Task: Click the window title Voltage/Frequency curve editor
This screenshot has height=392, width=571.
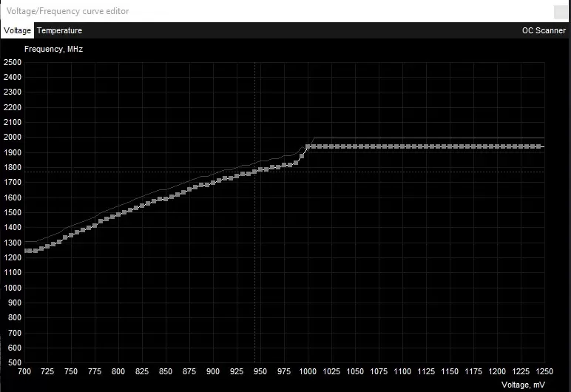Action: point(68,11)
